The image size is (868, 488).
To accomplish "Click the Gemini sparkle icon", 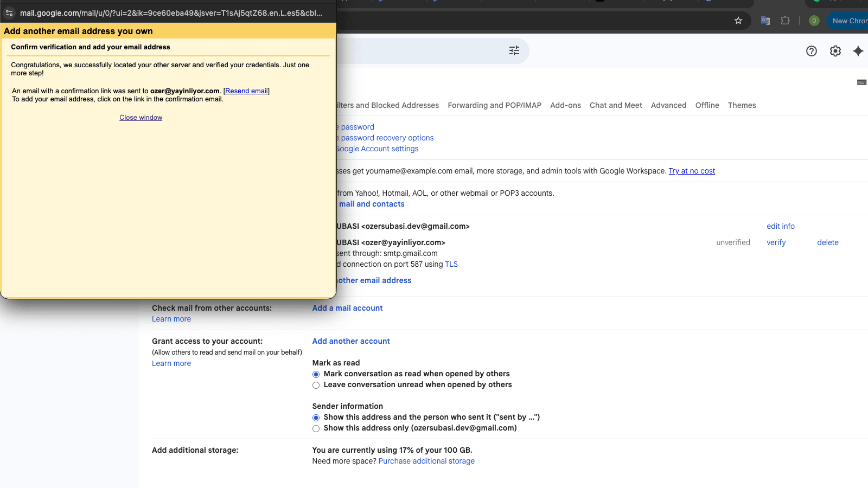I will [x=858, y=51].
